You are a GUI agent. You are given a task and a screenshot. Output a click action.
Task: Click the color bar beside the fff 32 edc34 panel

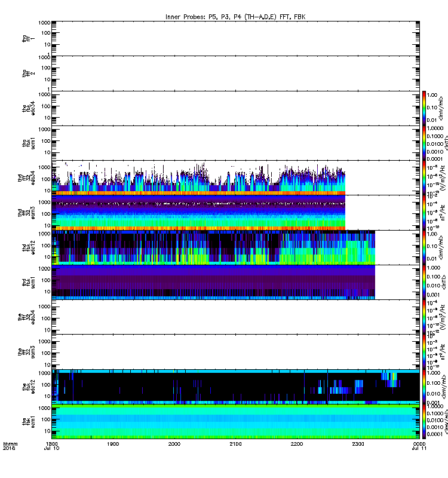click(x=424, y=317)
